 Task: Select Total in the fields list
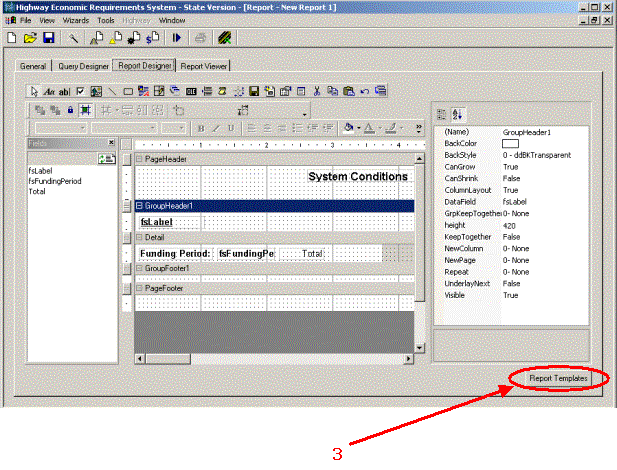click(37, 191)
